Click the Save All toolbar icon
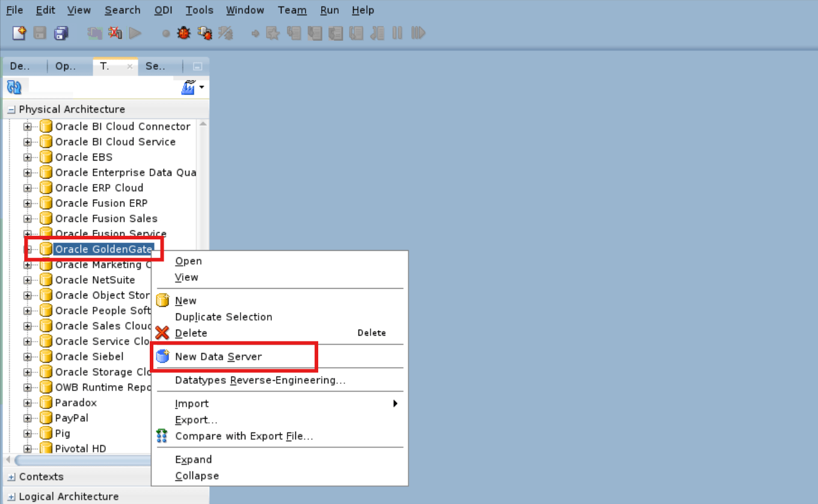This screenshot has width=818, height=504. coord(61,32)
